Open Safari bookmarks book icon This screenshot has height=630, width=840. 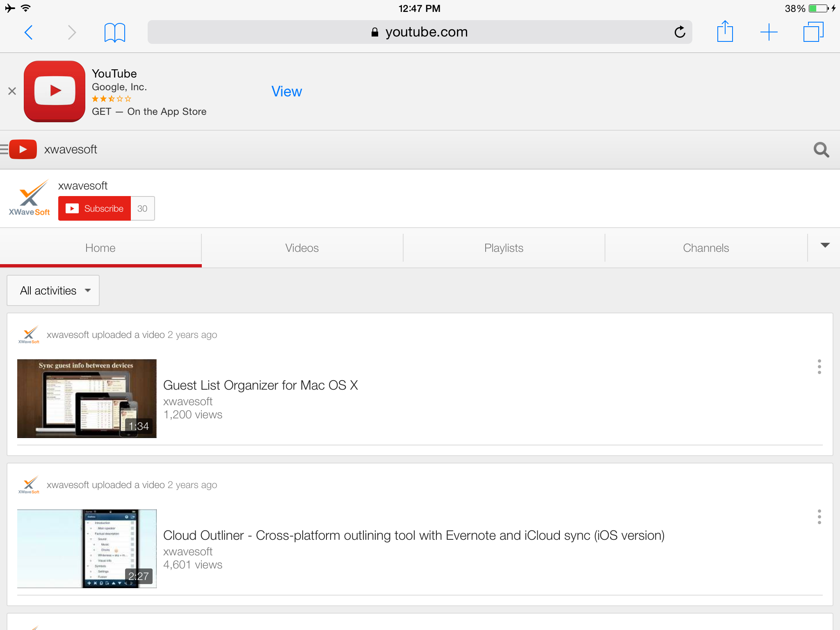(114, 32)
